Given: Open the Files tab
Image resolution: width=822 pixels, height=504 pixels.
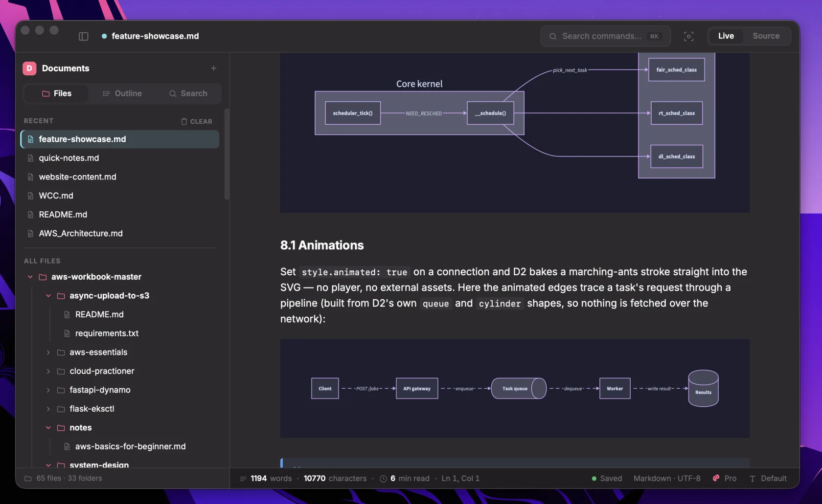Looking at the screenshot, I should click(x=56, y=93).
